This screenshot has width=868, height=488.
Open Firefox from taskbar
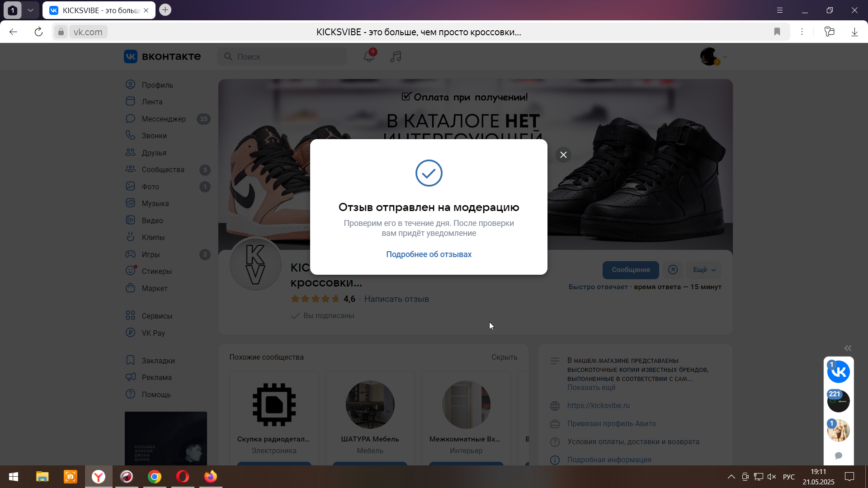pos(211,477)
